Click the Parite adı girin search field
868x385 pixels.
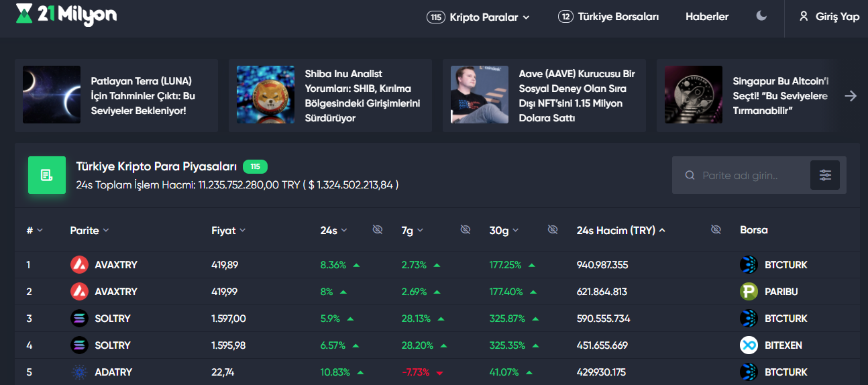pos(741,175)
